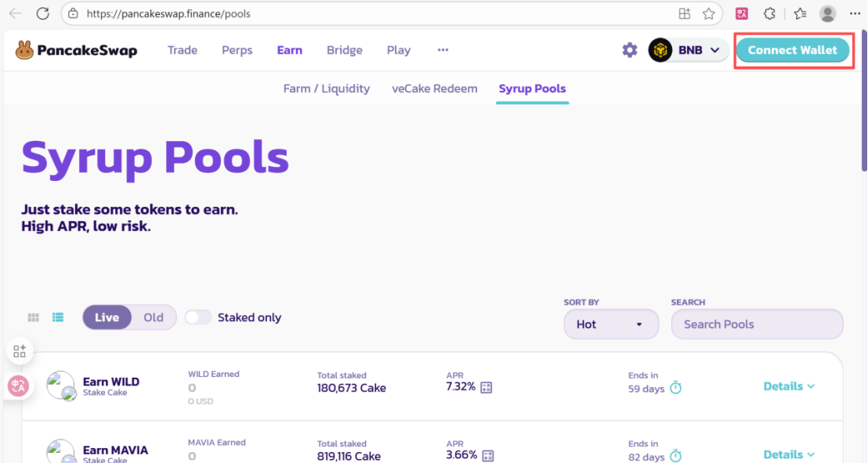Click the Earn MAVIA pool title

(115, 450)
